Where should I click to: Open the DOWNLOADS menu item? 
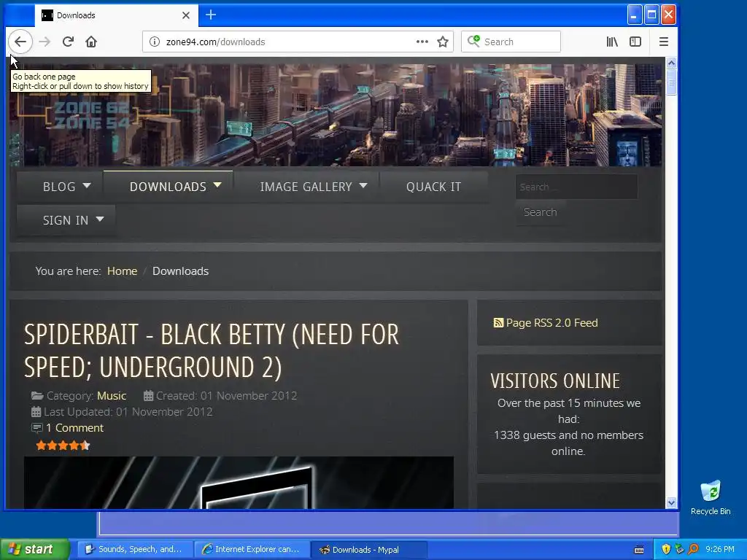[x=169, y=187]
